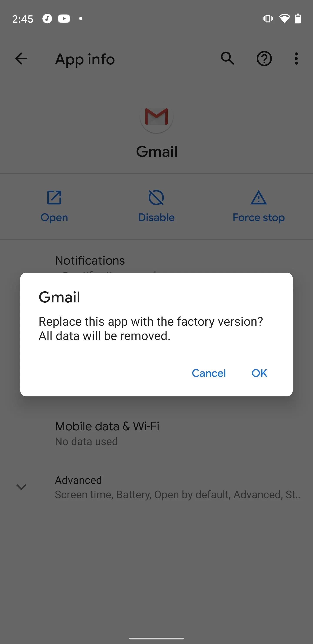Click Cancel in the Gmail dialog
The image size is (313, 644).
(x=209, y=373)
